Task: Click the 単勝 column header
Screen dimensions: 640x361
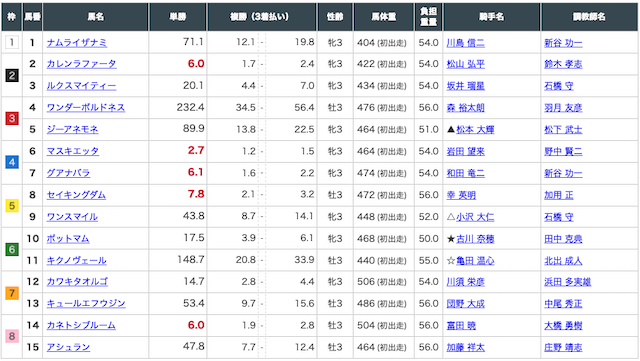Action: point(178,17)
